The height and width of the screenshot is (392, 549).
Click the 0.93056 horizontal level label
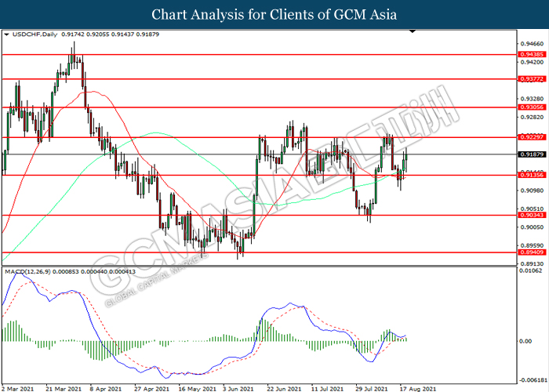click(x=532, y=107)
